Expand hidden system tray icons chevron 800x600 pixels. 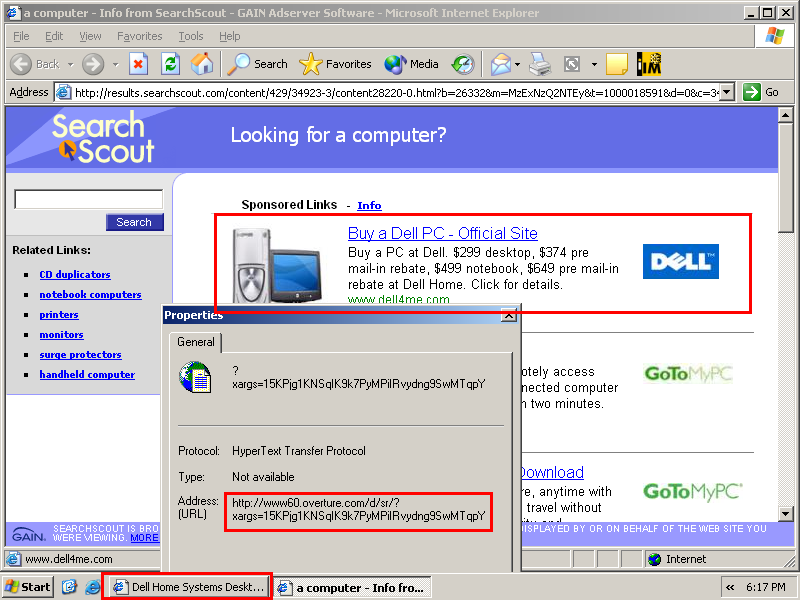[730, 587]
